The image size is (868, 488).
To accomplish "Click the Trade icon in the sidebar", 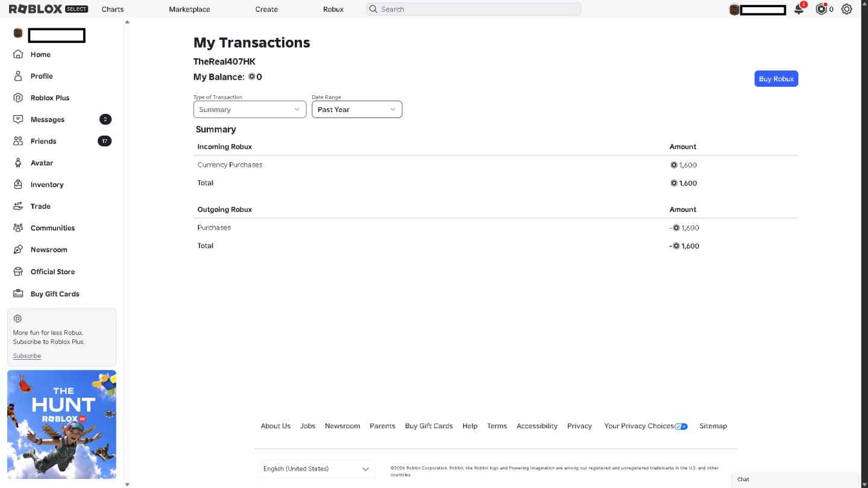I will pos(18,206).
